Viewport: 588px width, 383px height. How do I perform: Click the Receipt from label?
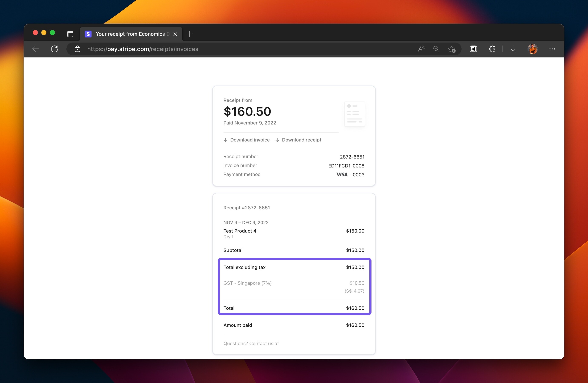[238, 100]
